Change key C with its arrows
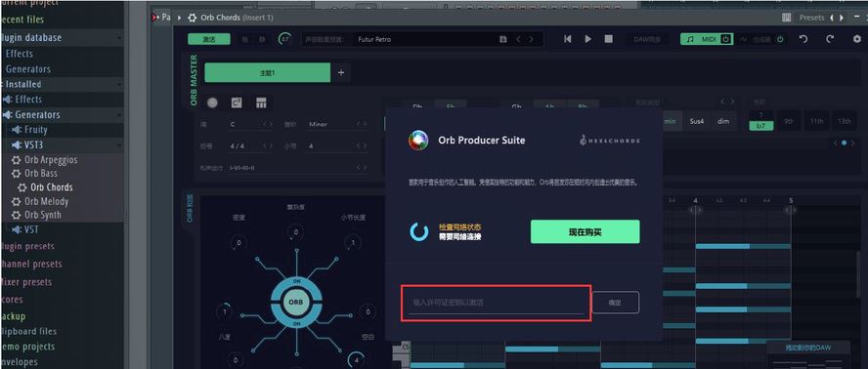Screen dimensions: 868x369 268,124
